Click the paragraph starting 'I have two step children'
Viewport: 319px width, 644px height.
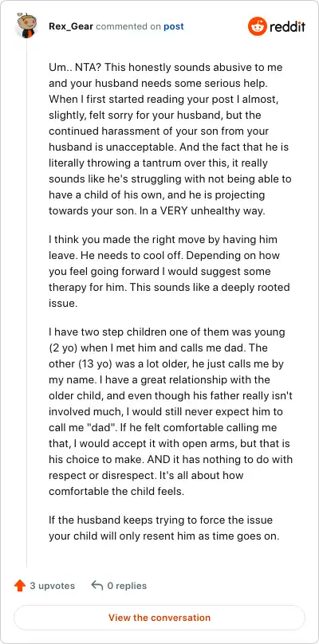170,411
